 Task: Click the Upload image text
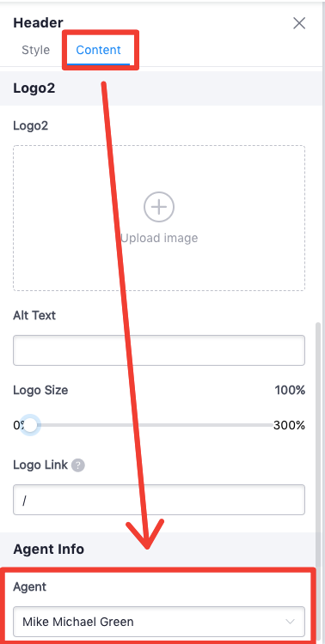click(159, 238)
